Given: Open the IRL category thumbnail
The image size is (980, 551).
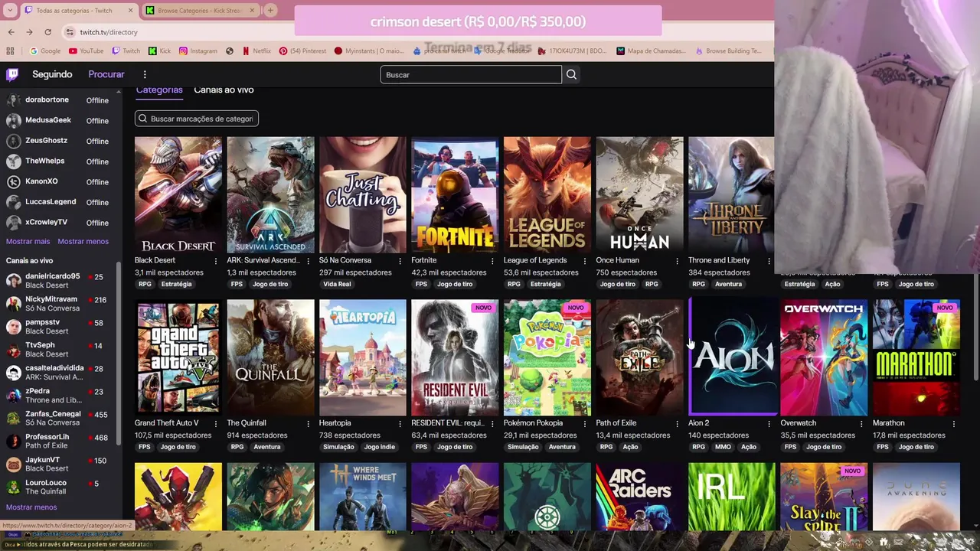Looking at the screenshot, I should click(732, 497).
